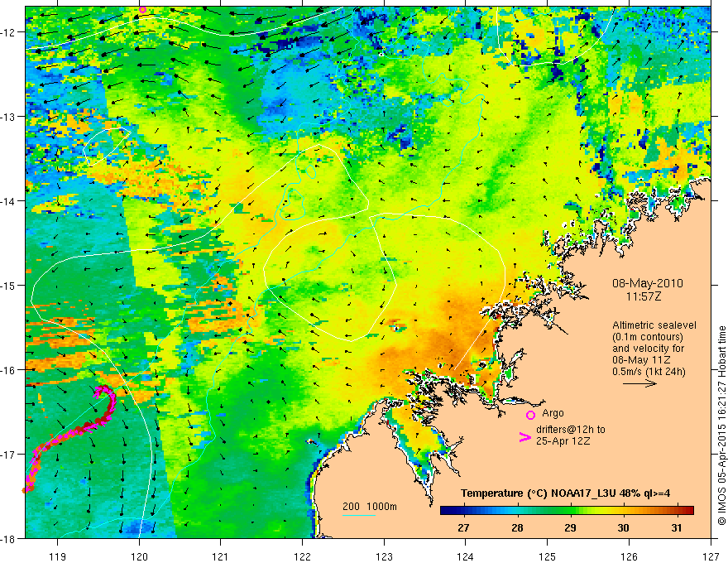Click the longitude axis label '123'
Image resolution: width=728 pixels, height=563 pixels.
click(x=384, y=556)
